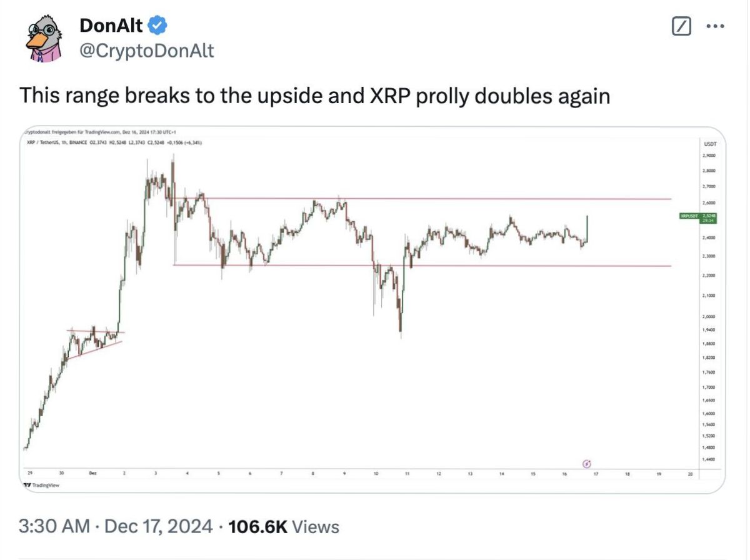Click DonAlt's duck profile avatar
Image resolution: width=750 pixels, height=560 pixels.
pyautogui.click(x=44, y=39)
